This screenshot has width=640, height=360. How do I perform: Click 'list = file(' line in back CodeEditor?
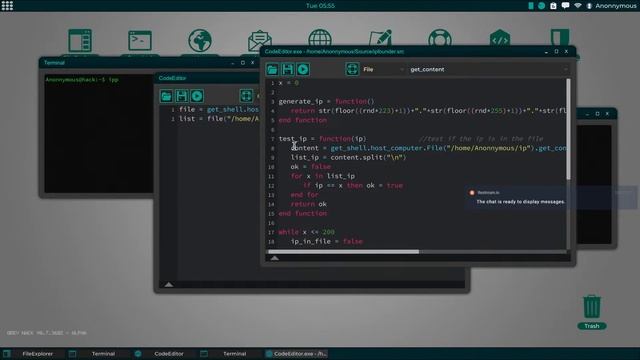[x=218, y=119]
